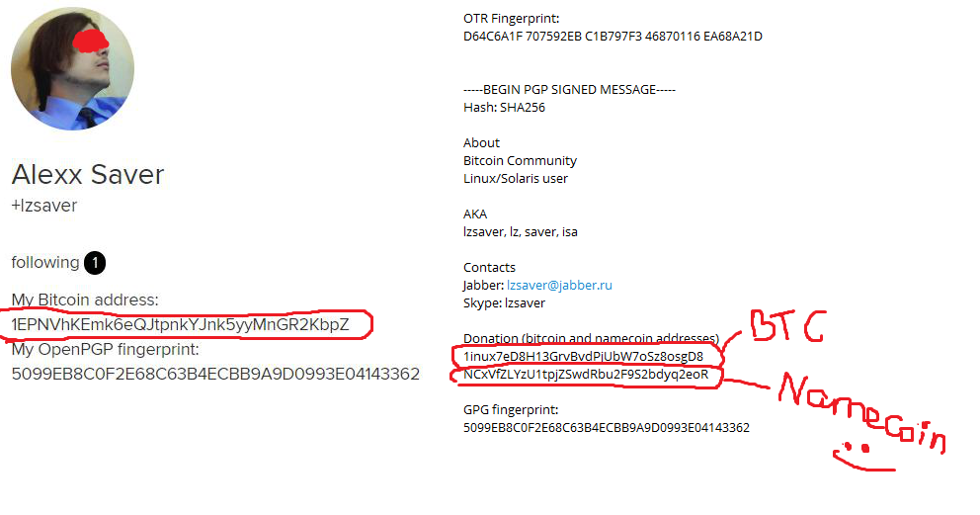Click the AKA aliases line lzsaver, lz, saver, isa
The height and width of the screenshot is (515, 980).
(x=521, y=232)
